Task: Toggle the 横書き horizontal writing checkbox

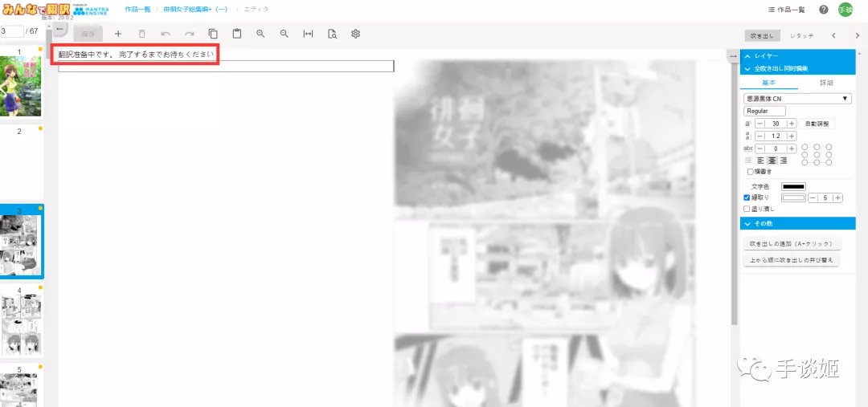Action: (750, 172)
